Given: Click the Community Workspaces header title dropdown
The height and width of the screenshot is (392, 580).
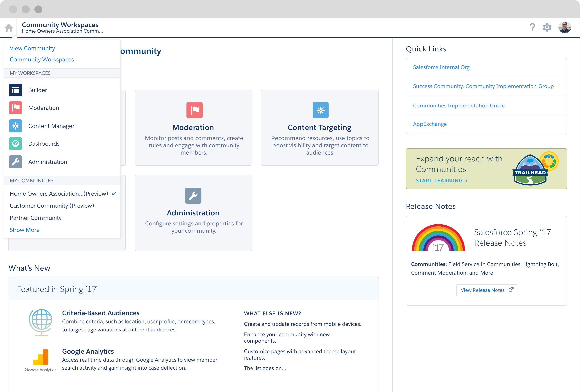Looking at the screenshot, I should (60, 25).
